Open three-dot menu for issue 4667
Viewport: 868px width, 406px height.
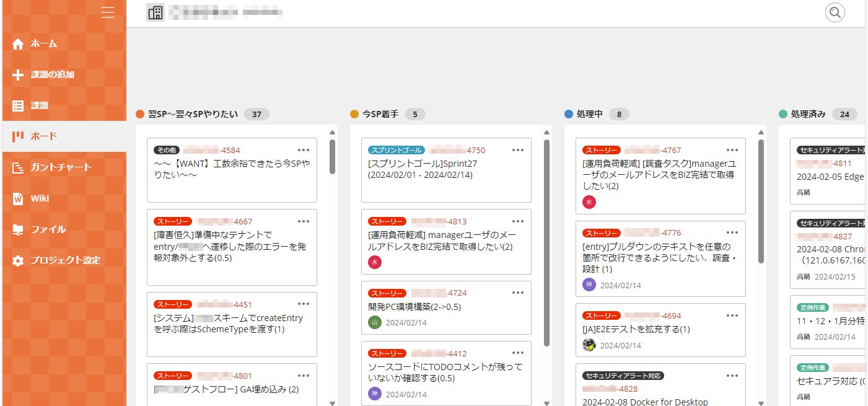click(x=304, y=221)
